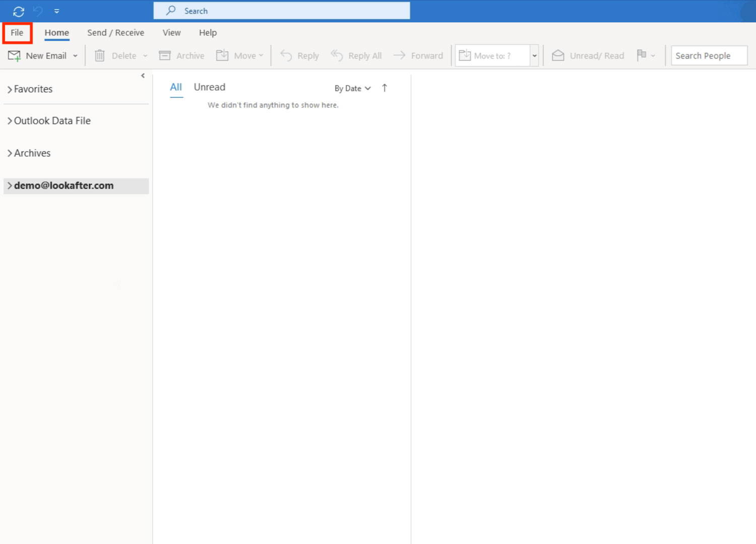Image resolution: width=756 pixels, height=544 pixels.
Task: Click the New Email envelope icon
Action: [14, 56]
